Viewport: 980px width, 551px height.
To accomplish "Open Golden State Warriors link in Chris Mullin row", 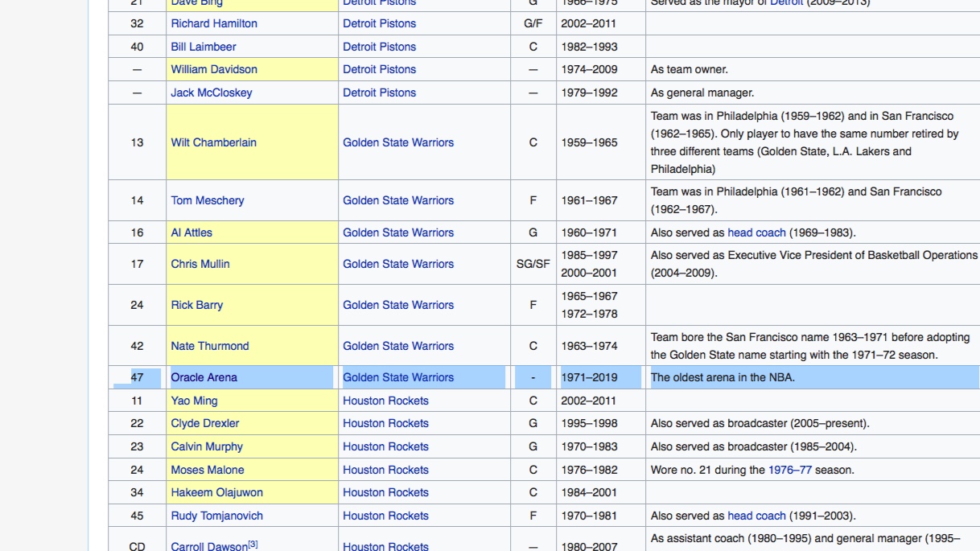I will (398, 264).
